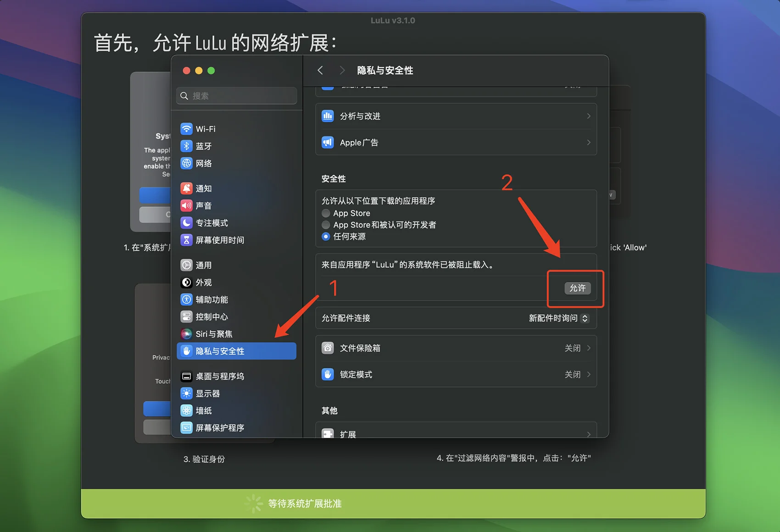The width and height of the screenshot is (780, 532).
Task: Click the 通用 gear icon
Action: [x=186, y=265]
